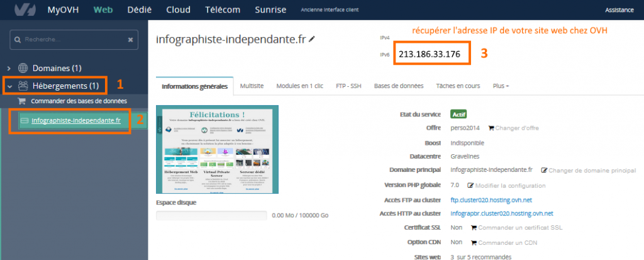This screenshot has width=644, height=260.
Task: Click the 0.00 Mo / 100000 Go text
Action: coord(300,215)
